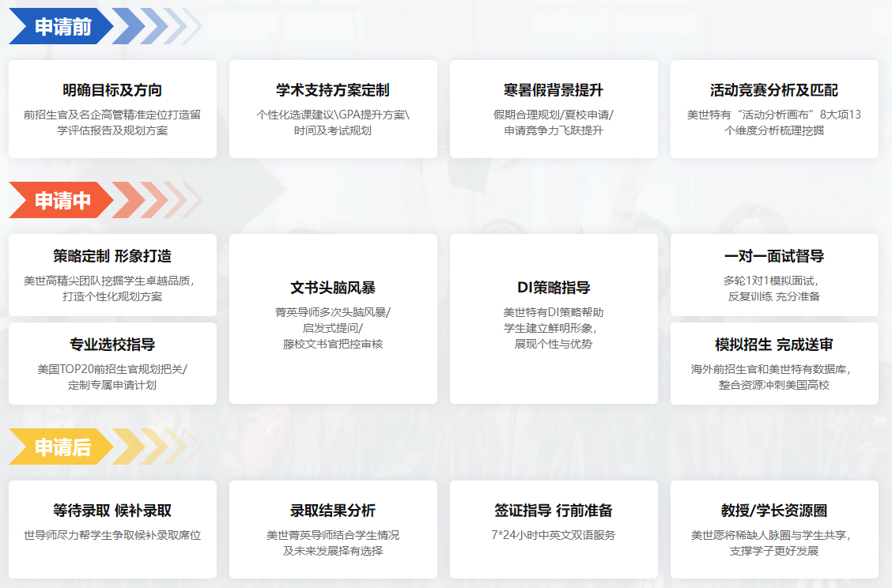
Task: Open the 明确目标及方向 card
Action: [112, 109]
